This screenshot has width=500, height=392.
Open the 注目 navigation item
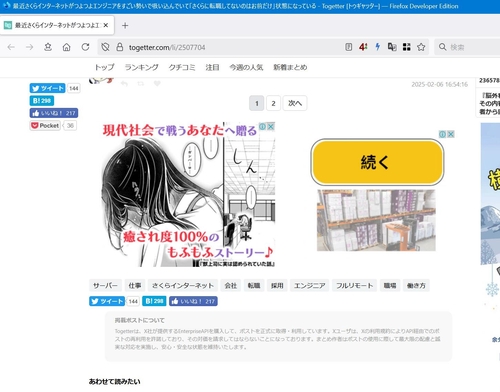212,67
